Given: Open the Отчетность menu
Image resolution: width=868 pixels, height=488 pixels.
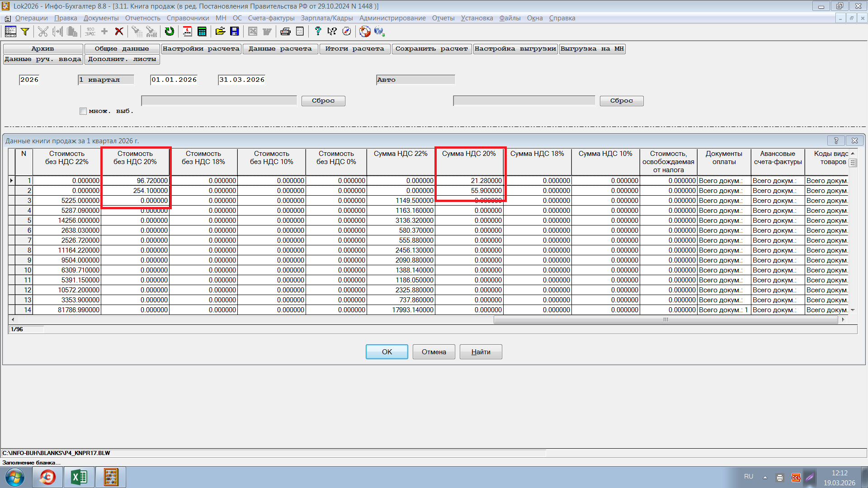Looking at the screenshot, I should (142, 18).
